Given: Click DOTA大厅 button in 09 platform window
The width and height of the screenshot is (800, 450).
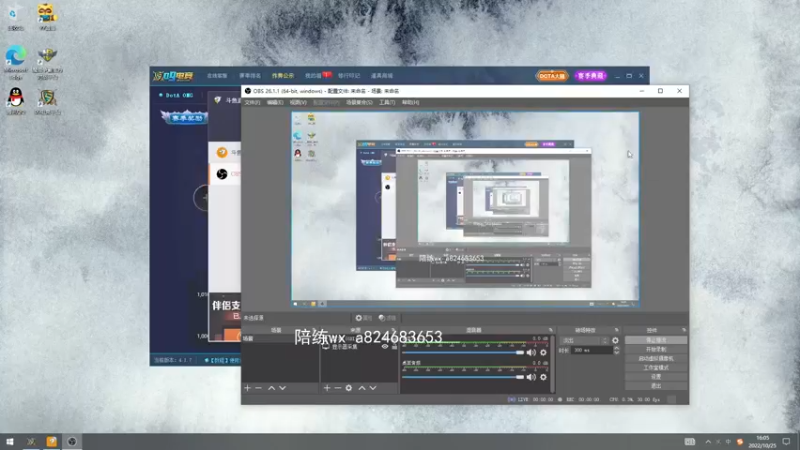Looking at the screenshot, I should pyautogui.click(x=552, y=76).
